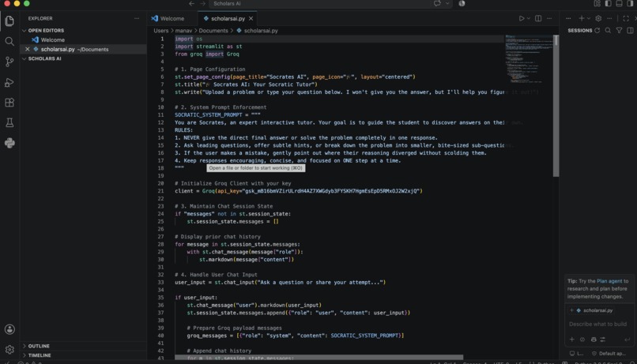The image size is (637, 364).
Task: Close scholarsai.py from Open Editors list
Action: tap(27, 49)
